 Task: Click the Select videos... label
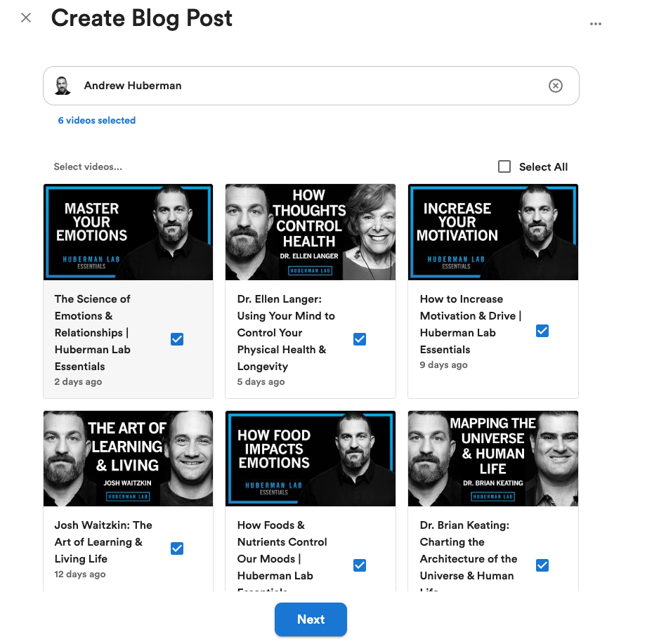[88, 167]
